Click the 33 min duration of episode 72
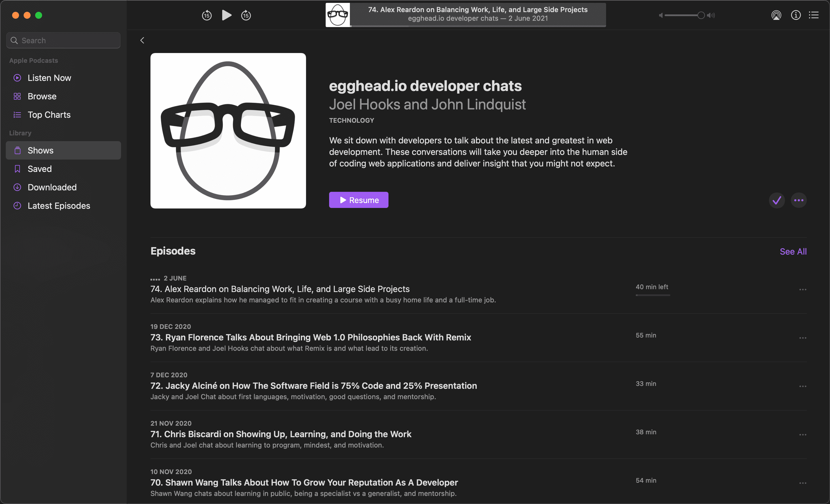The height and width of the screenshot is (504, 830). click(646, 384)
